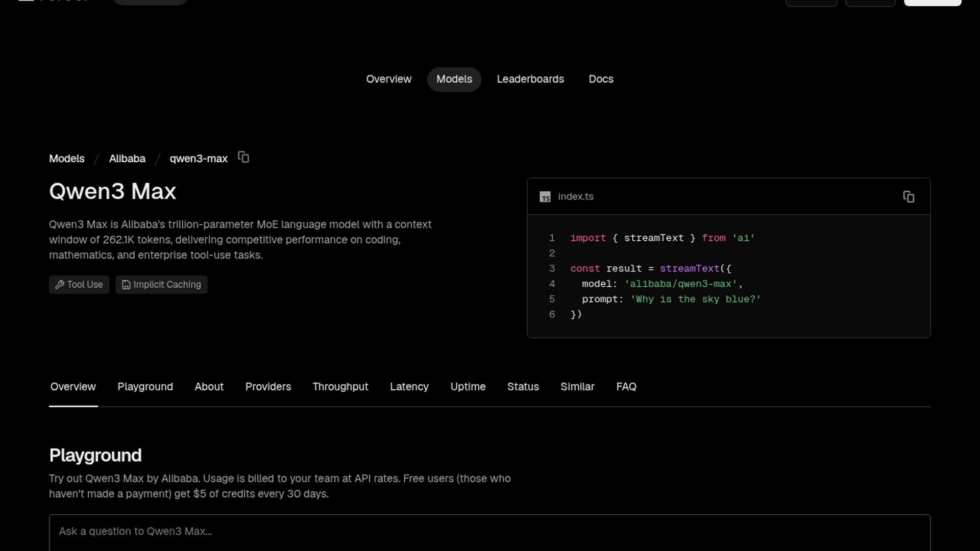Click the 'Why is the sky blue?' prompt string
Screen dimensions: 980x551
coord(696,299)
